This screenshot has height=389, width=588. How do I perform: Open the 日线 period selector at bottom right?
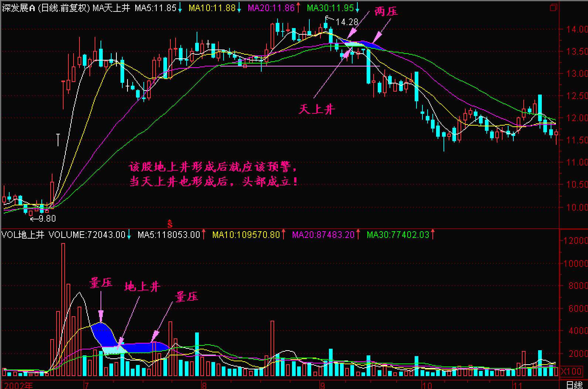[x=574, y=385]
